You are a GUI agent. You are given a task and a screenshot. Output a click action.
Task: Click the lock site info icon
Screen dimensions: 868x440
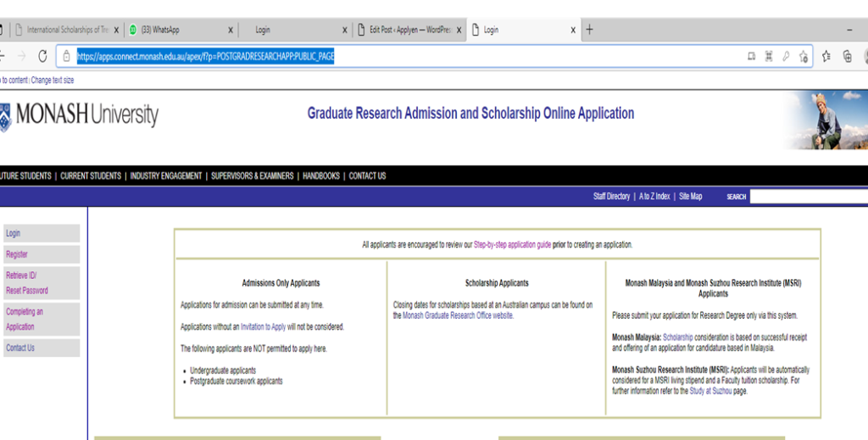pos(66,56)
